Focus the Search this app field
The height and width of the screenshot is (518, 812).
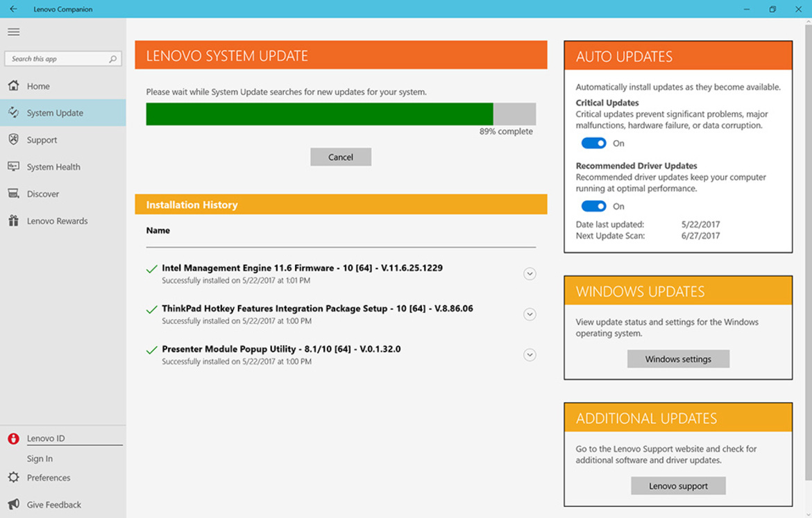click(x=62, y=58)
